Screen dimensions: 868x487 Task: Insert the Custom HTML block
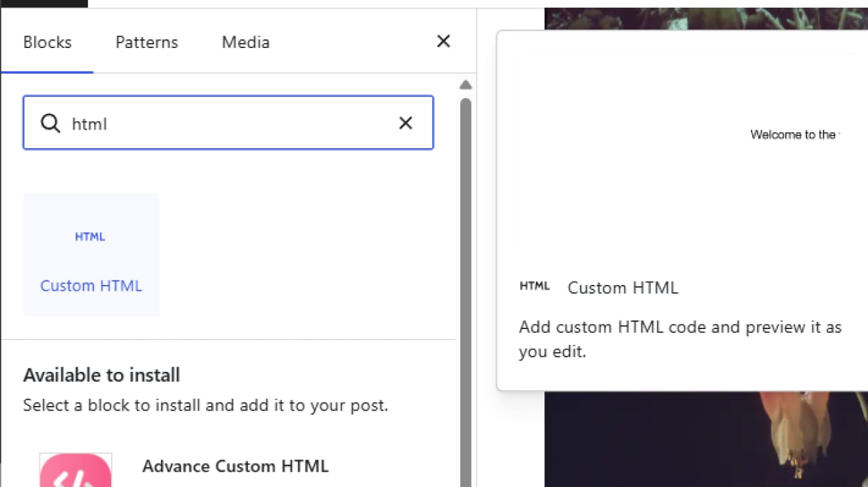[x=91, y=255]
